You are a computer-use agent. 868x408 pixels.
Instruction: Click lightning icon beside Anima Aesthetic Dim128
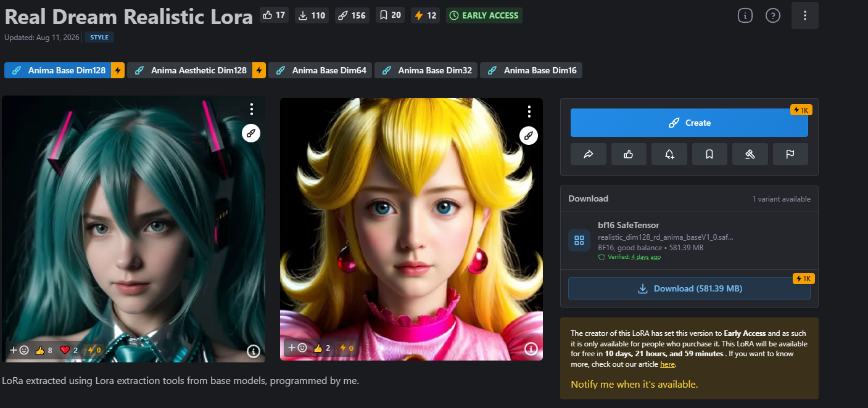259,70
